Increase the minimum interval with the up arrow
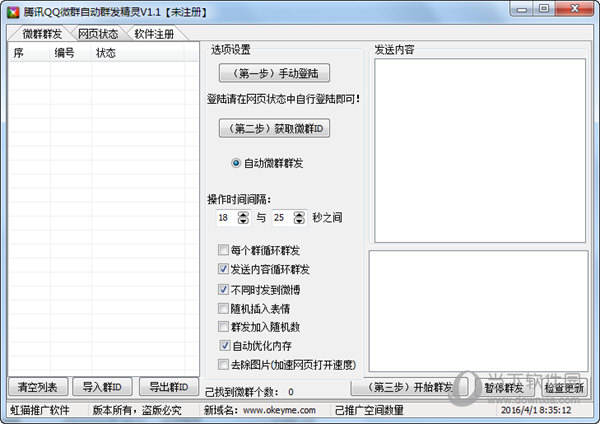This screenshot has width=600, height=424. 243,214
